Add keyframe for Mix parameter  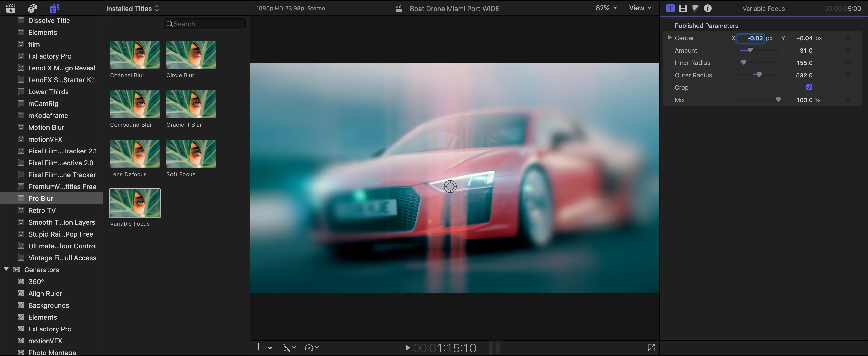(848, 100)
